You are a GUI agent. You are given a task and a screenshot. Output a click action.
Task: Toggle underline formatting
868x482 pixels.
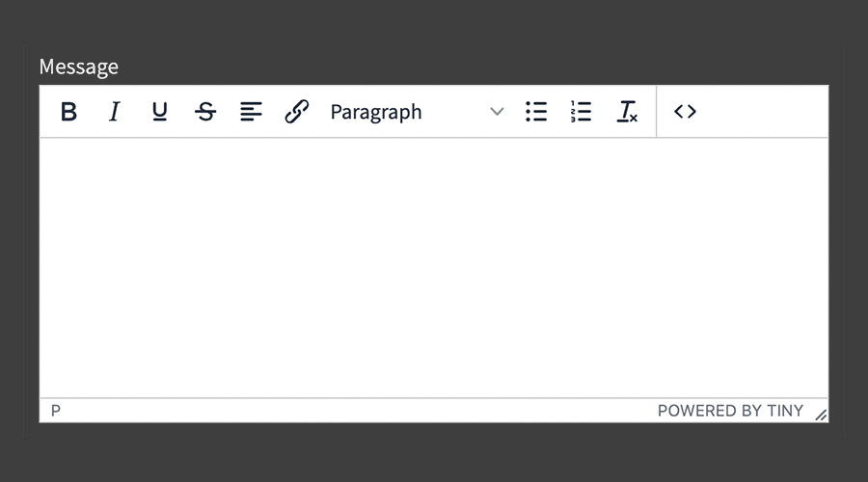point(159,112)
